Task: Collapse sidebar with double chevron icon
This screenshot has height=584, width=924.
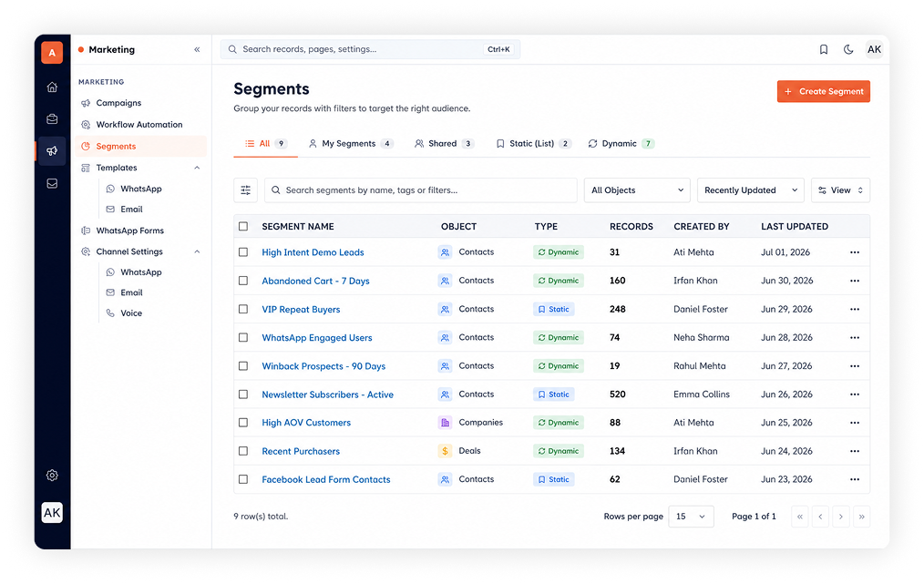Action: [x=197, y=49]
